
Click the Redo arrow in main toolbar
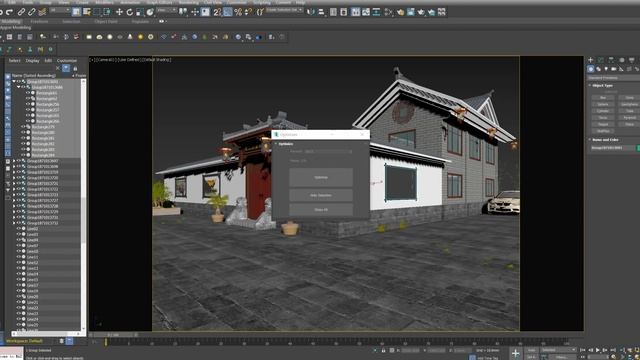[x=10, y=12]
